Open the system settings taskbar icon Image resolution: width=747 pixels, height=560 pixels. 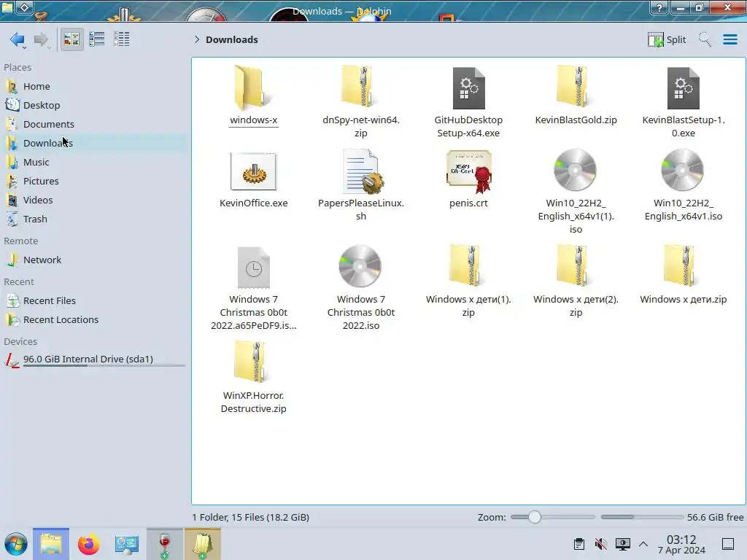point(127,544)
